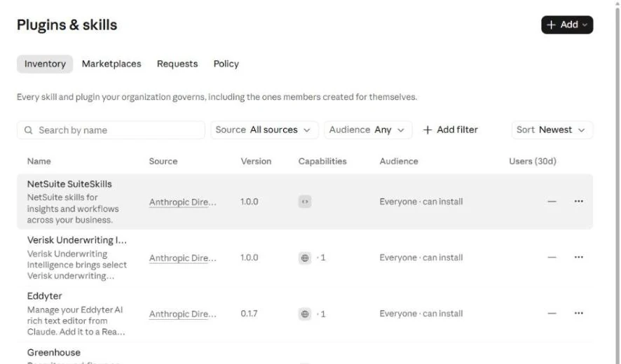The image size is (621, 364).
Task: Open Anthropic Dire... link in Eddyter row
Action: [182, 314]
